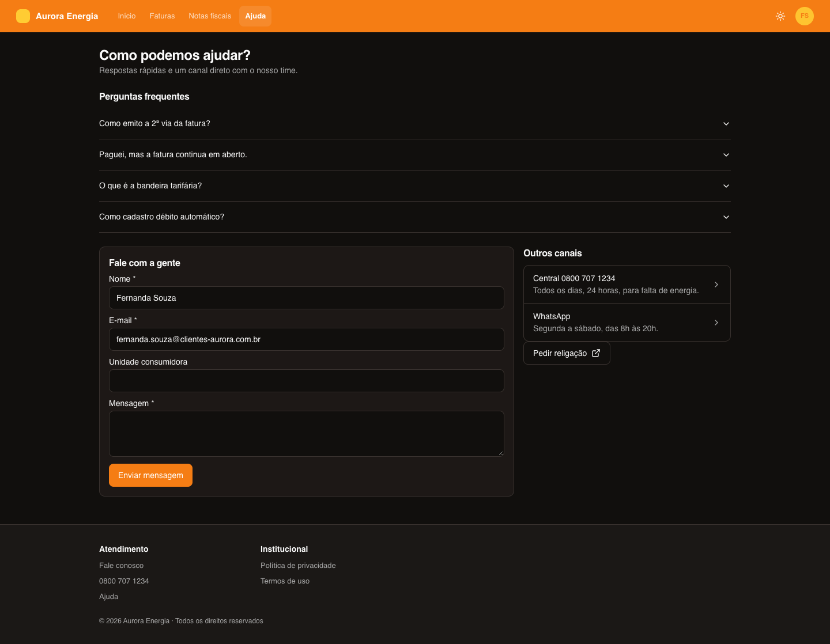Image resolution: width=830 pixels, height=644 pixels.
Task: Open the Notas fiscais nav item
Action: [210, 16]
